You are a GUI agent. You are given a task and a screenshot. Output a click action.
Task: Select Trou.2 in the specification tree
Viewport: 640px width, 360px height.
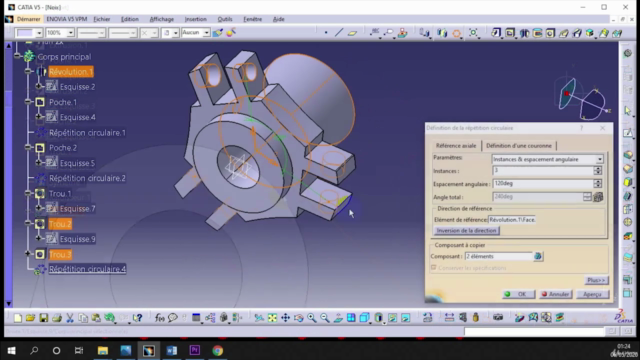(60, 224)
